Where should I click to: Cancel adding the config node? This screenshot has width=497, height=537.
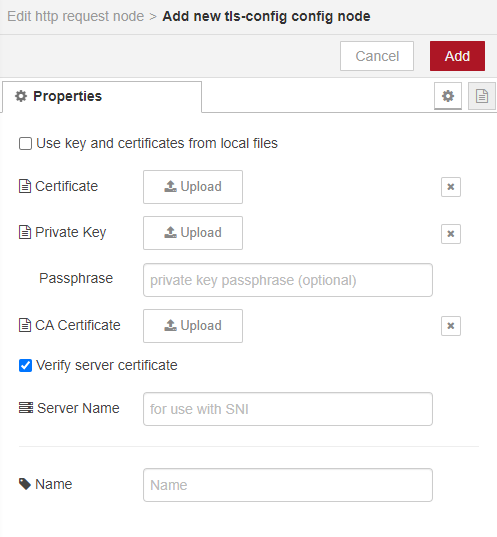coord(377,56)
